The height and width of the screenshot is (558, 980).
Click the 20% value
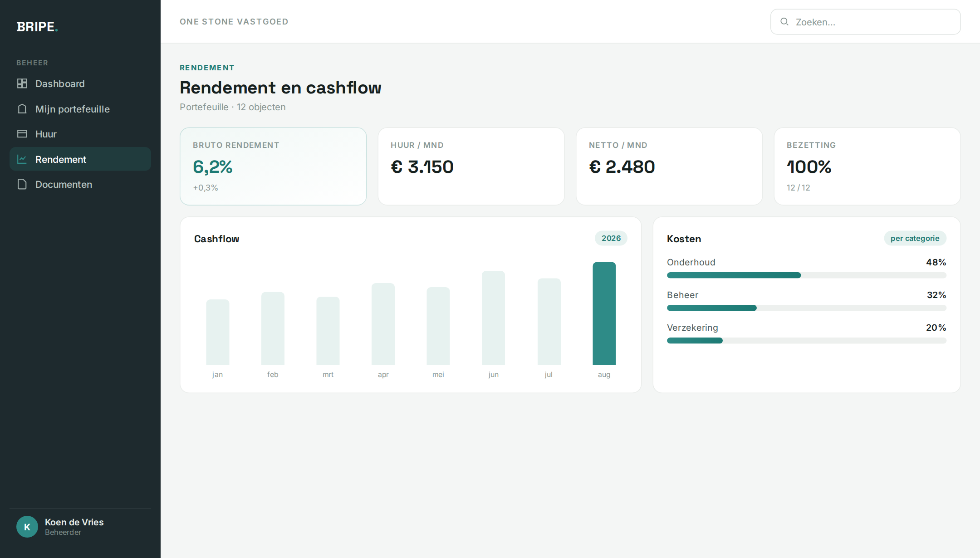(x=936, y=328)
